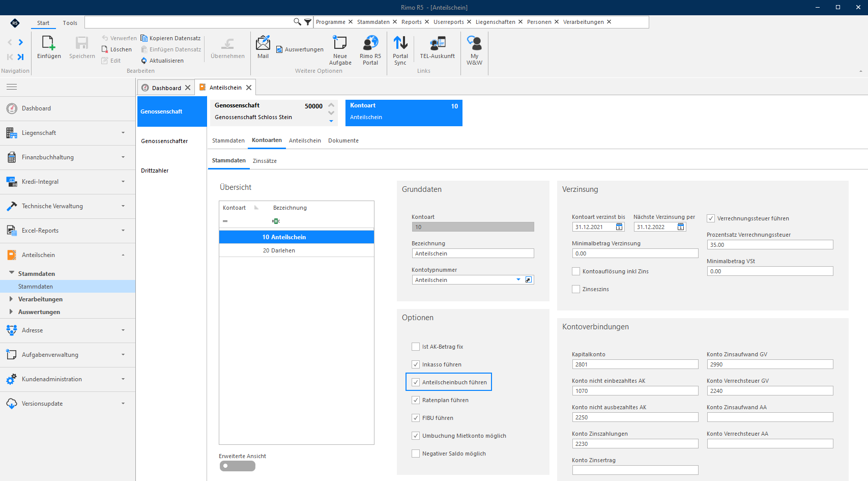Screen dimensions: 868x481
Task: Check Kontoauflösung inkl Zins
Action: click(576, 271)
